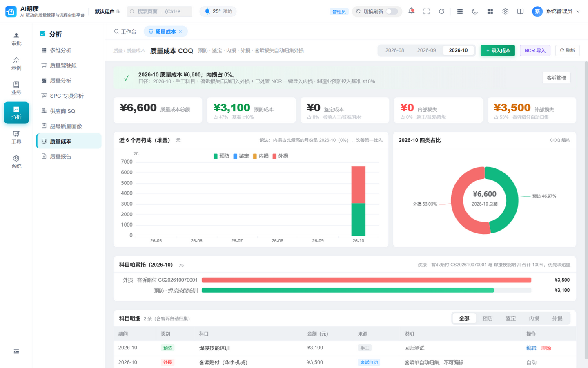Collapse the sidebar using the menu icon
Screen dimensions: 588x368
click(x=16, y=351)
